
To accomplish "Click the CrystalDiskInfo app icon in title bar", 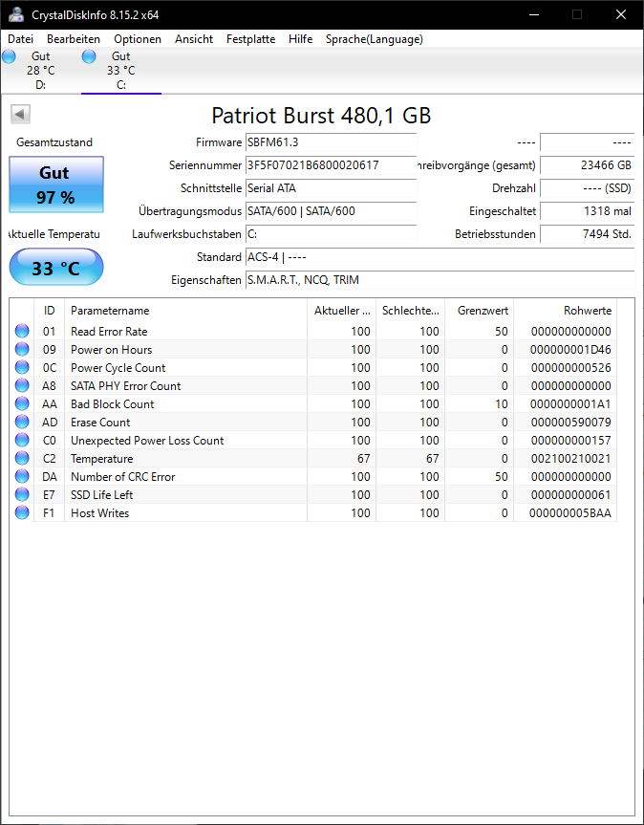I will 16,14.
